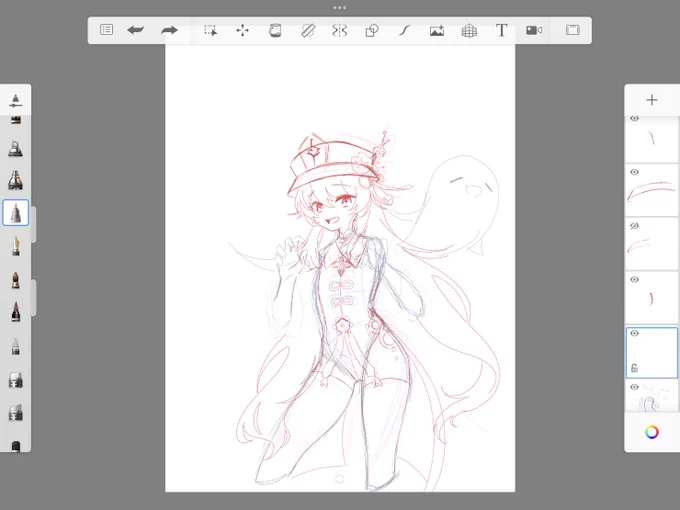The height and width of the screenshot is (510, 680).
Task: Select the hidden layer thumbnail with faint curve
Action: point(651,244)
